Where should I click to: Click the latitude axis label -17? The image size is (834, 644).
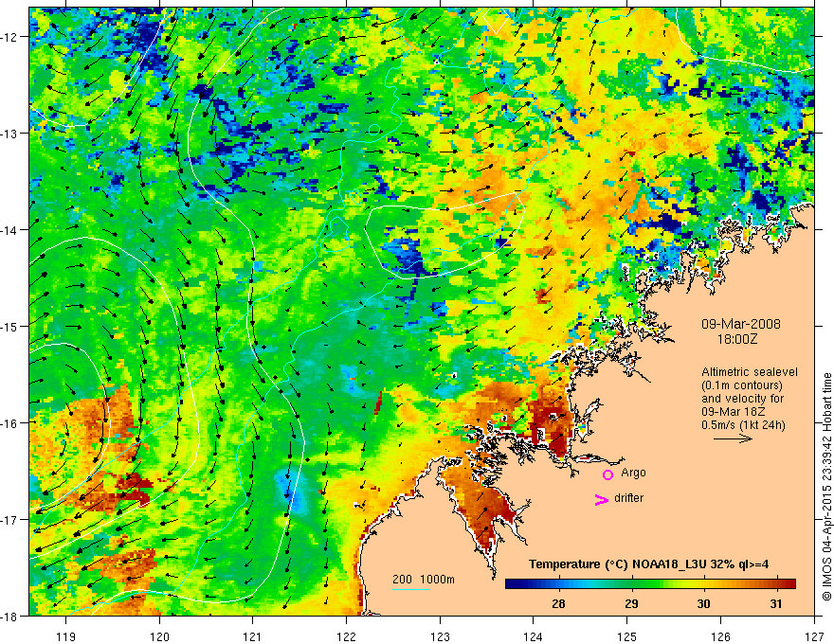point(9,520)
